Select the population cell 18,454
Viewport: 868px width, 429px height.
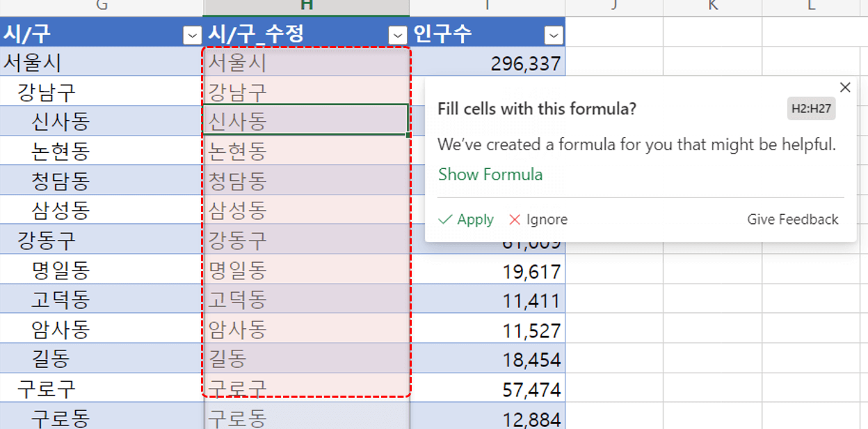(x=487, y=359)
